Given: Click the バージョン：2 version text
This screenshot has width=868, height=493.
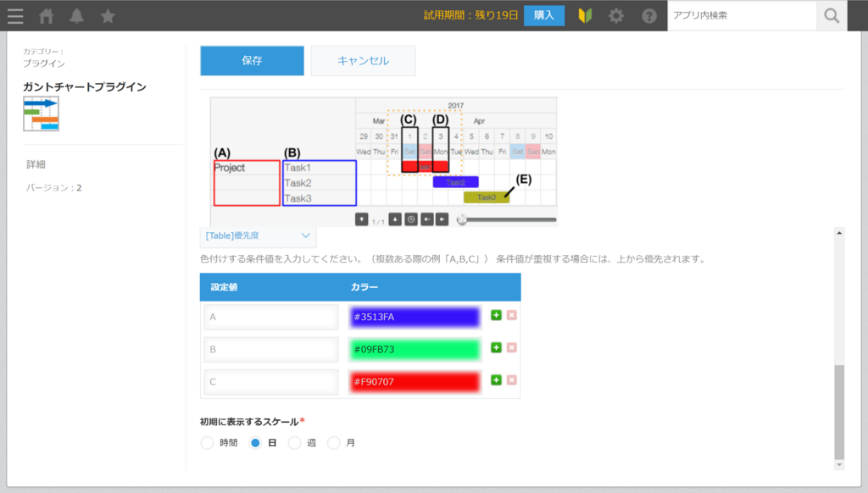Looking at the screenshot, I should 53,187.
